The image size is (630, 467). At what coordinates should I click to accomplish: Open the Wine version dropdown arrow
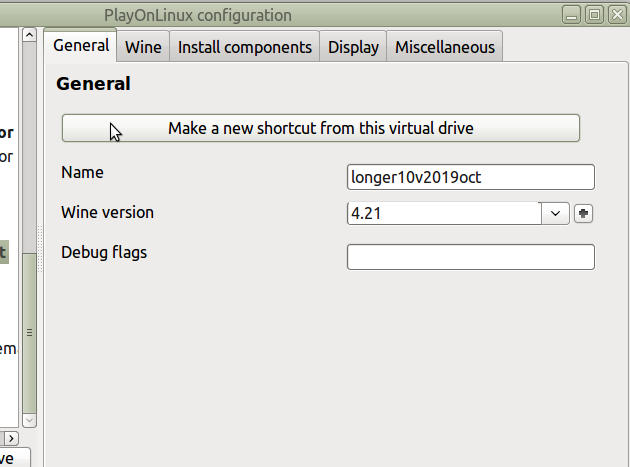(555, 213)
